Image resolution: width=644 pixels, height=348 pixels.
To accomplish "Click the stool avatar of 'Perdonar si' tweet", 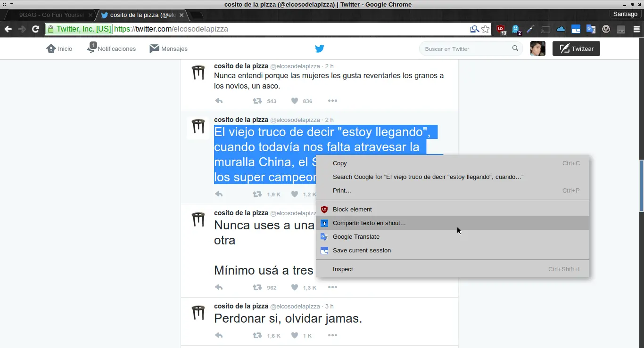I will [198, 312].
